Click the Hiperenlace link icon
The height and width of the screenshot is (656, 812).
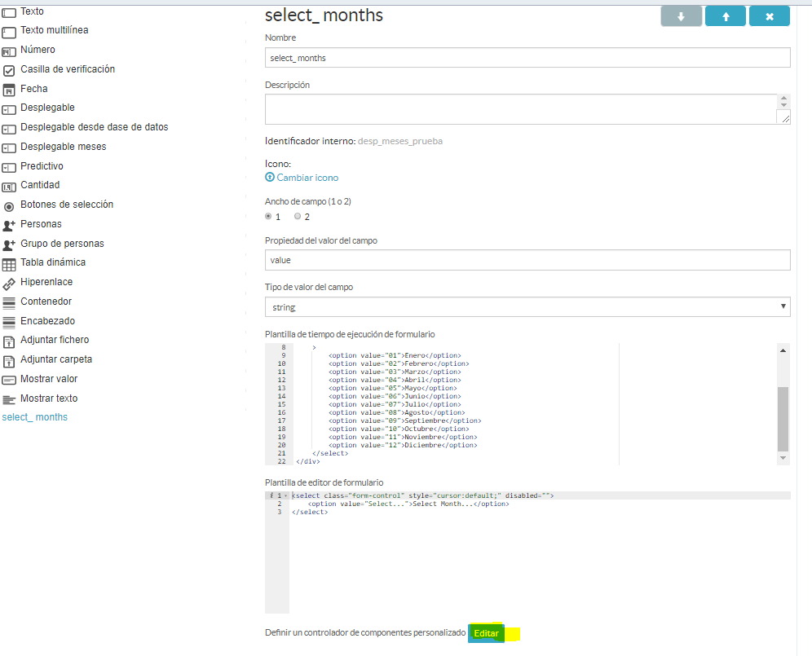coord(9,284)
